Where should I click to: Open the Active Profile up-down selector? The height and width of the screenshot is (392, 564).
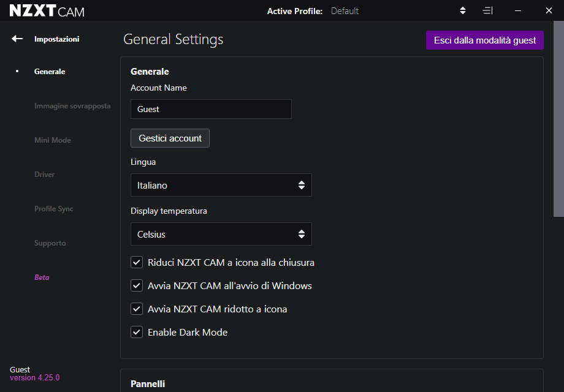463,10
